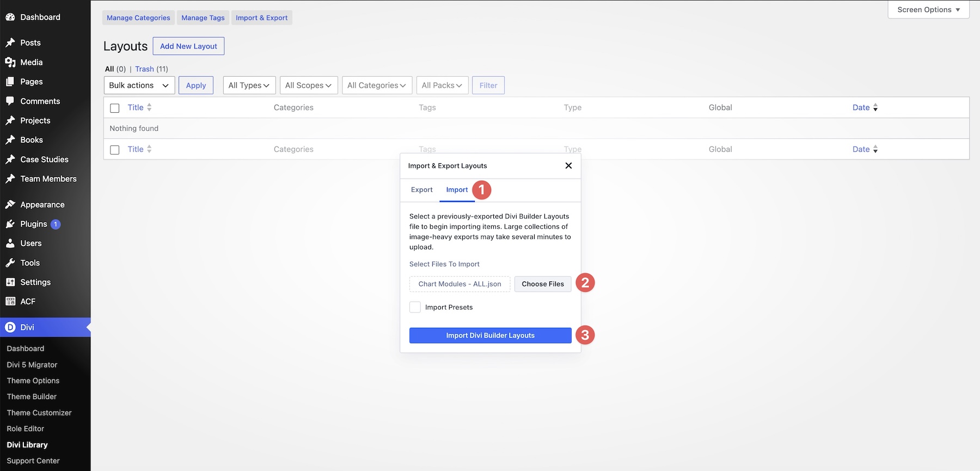This screenshot has height=471, width=980.
Task: Click the Plugins plug icon
Action: coord(10,224)
